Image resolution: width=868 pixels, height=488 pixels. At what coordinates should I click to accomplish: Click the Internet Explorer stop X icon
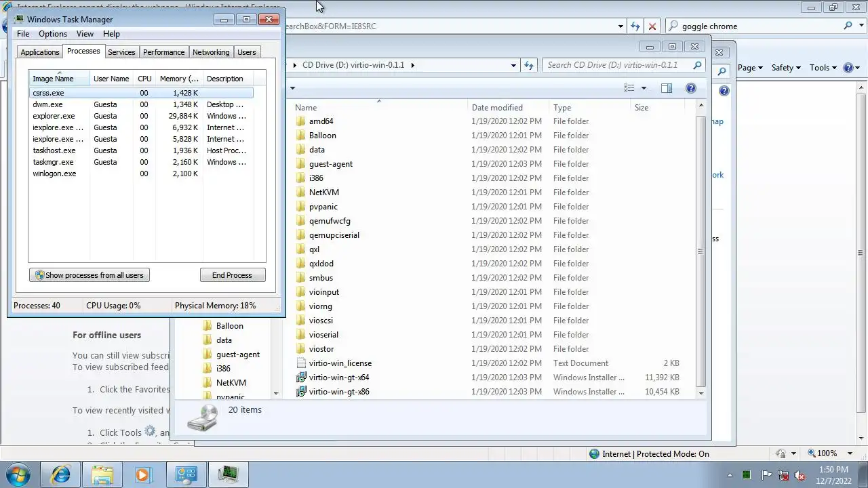pyautogui.click(x=652, y=26)
